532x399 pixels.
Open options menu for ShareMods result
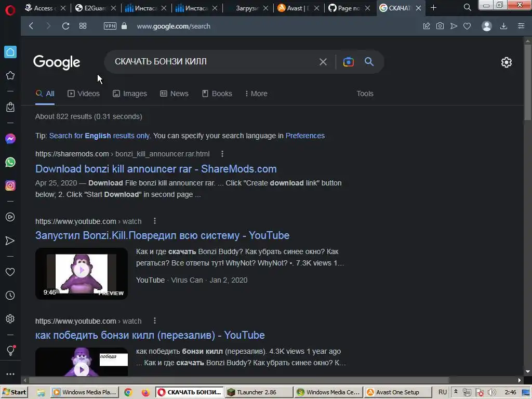222,154
